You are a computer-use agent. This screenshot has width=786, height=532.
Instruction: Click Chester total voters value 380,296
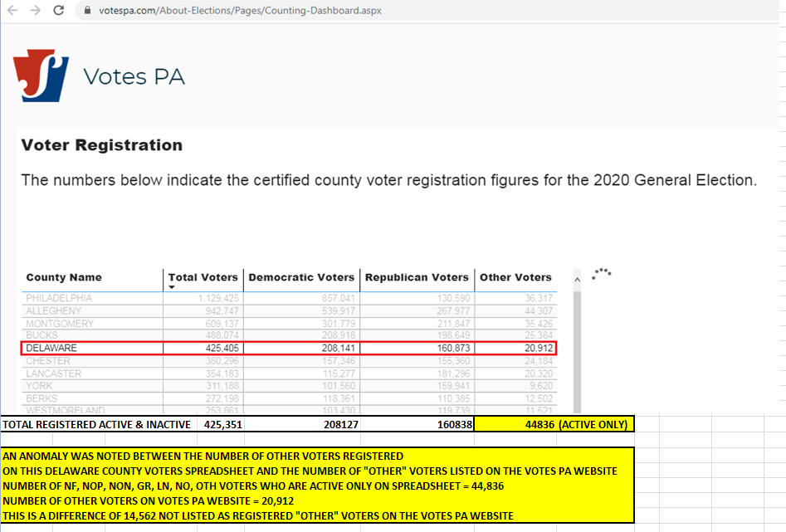[222, 361]
